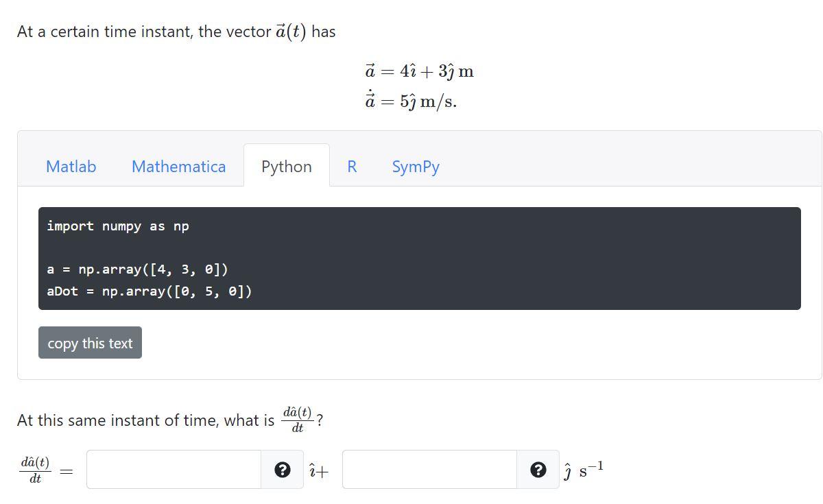Click the second answer input box

(432, 469)
